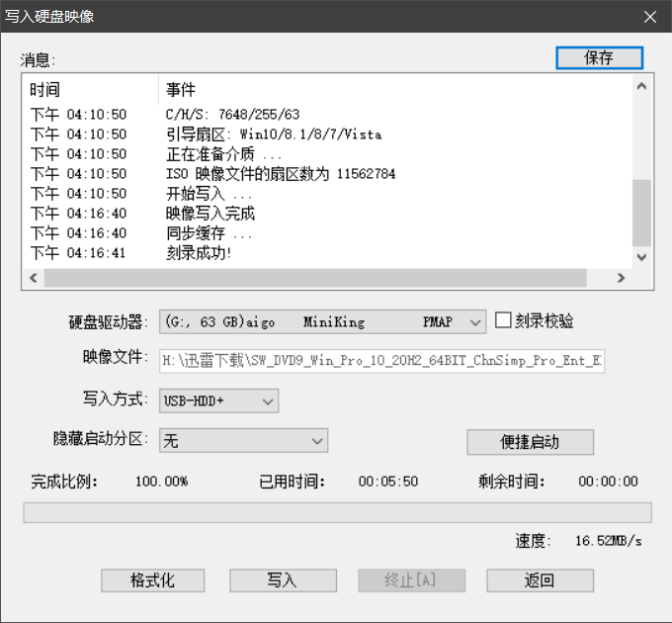
Task: Click the 写入 button
Action: [x=283, y=580]
